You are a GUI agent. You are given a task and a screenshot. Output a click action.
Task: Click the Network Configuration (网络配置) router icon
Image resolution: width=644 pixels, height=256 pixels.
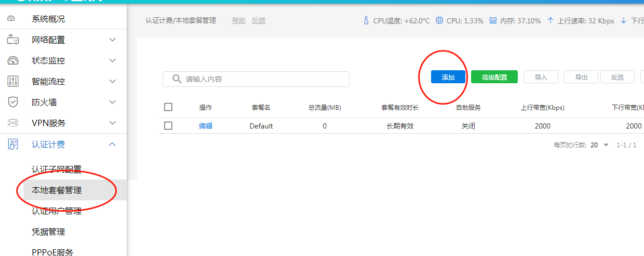pyautogui.click(x=12, y=40)
